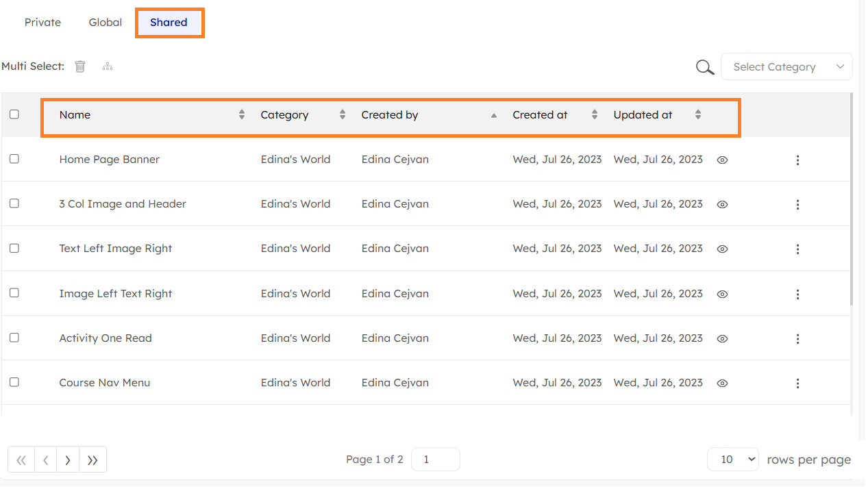Click eye icon for Activity One Read
Screen dimensions: 868x487
722,339
